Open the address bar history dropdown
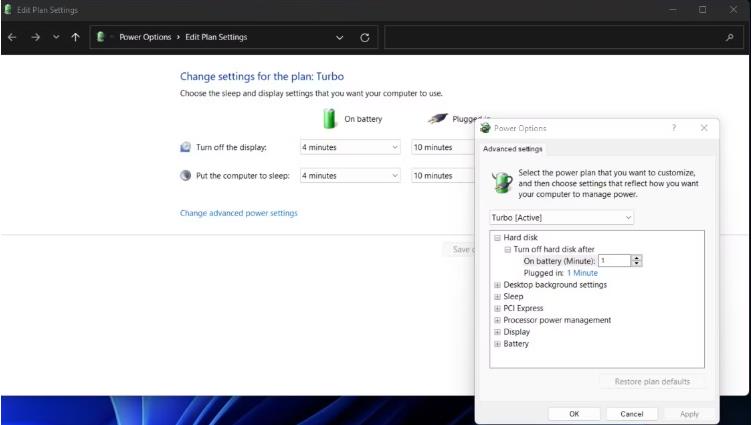The width and height of the screenshot is (753, 425). click(x=340, y=37)
